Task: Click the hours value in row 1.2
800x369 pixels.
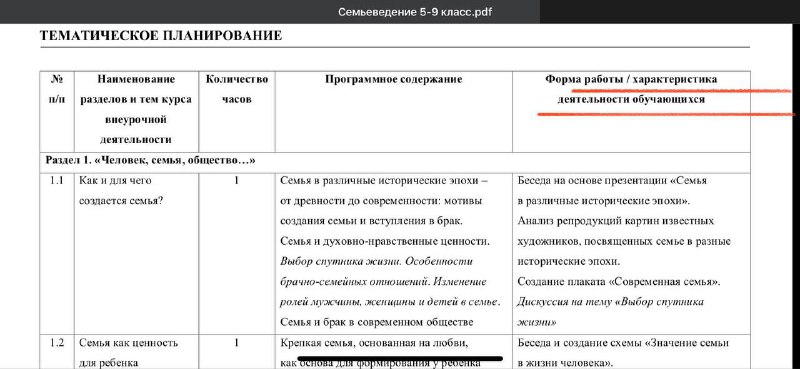Action: 237,342
